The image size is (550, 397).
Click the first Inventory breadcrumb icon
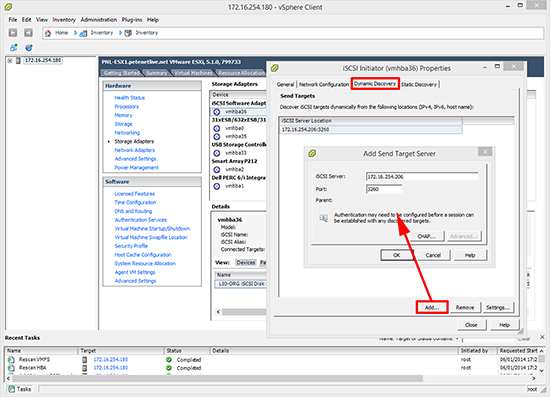click(83, 33)
